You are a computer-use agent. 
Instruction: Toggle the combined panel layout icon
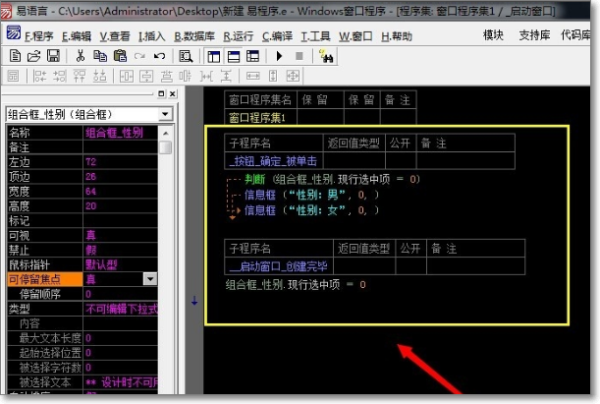tap(253, 56)
